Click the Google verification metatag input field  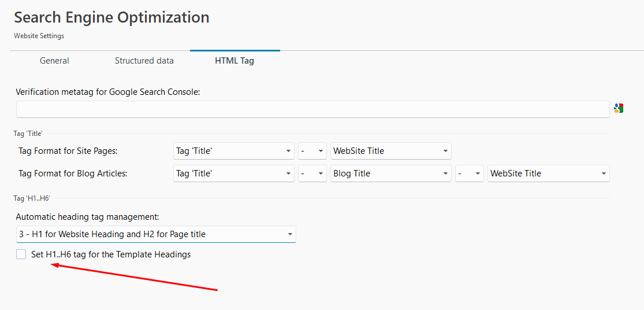point(313,109)
